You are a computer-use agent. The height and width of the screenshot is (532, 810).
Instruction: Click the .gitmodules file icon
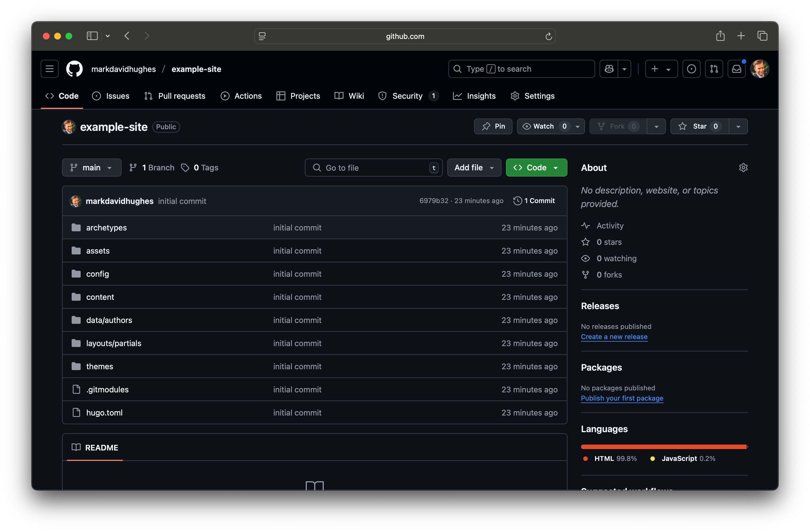tap(76, 389)
